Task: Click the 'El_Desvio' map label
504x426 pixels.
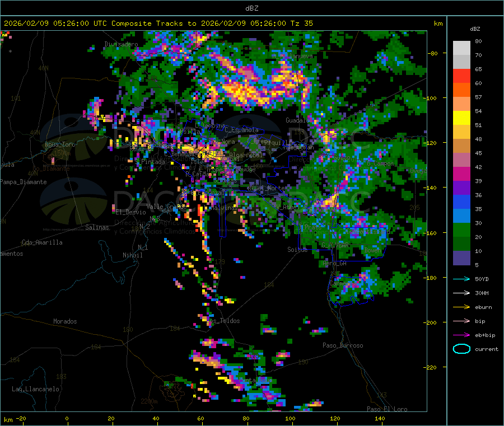Action: click(131, 212)
